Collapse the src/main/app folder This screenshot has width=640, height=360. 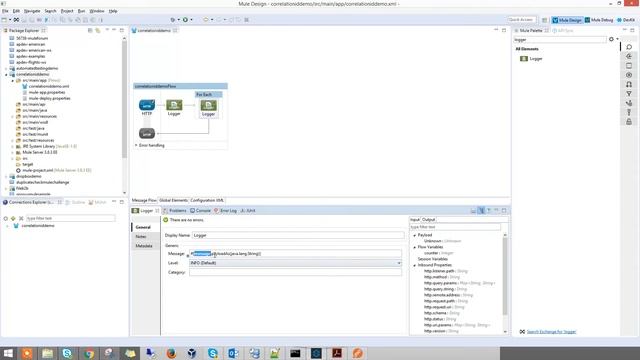point(13,81)
